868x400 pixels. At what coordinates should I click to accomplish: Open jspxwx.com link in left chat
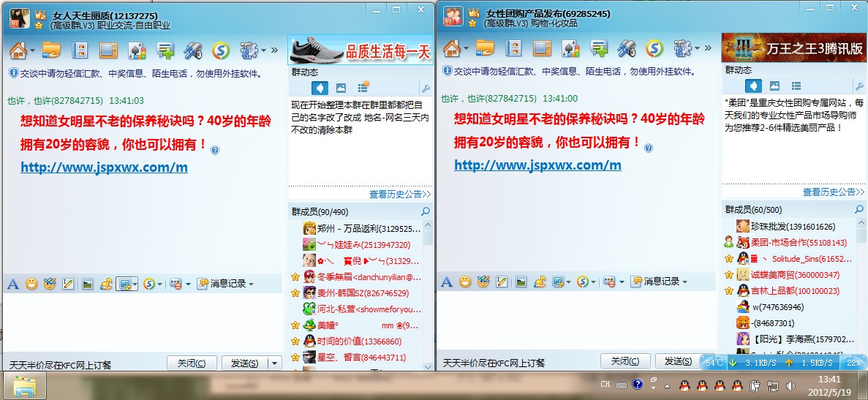point(104,167)
